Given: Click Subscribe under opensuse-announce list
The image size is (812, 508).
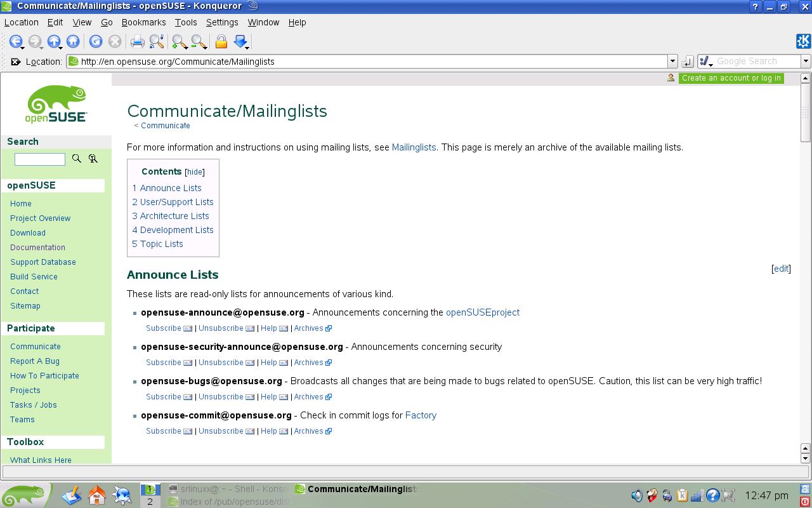Looking at the screenshot, I should point(164,328).
